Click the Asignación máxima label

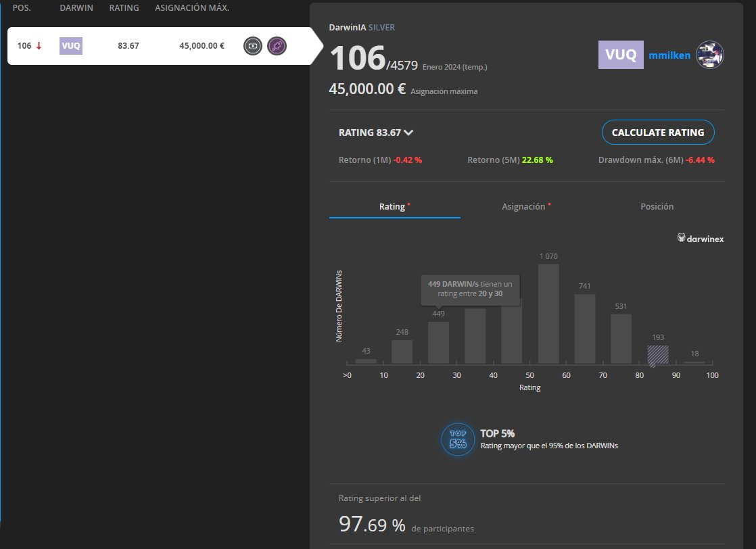point(444,91)
